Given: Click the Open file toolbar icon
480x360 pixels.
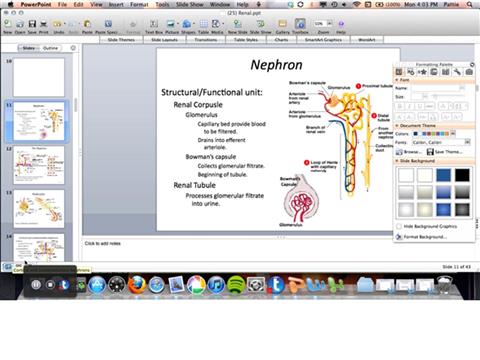Looking at the screenshot, I should coord(20,24).
